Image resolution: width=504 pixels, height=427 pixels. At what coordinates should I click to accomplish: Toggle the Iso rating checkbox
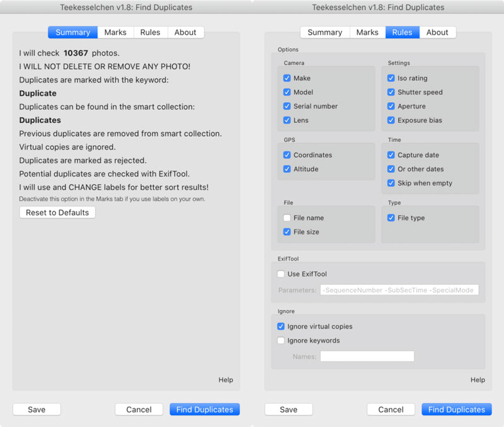(391, 78)
